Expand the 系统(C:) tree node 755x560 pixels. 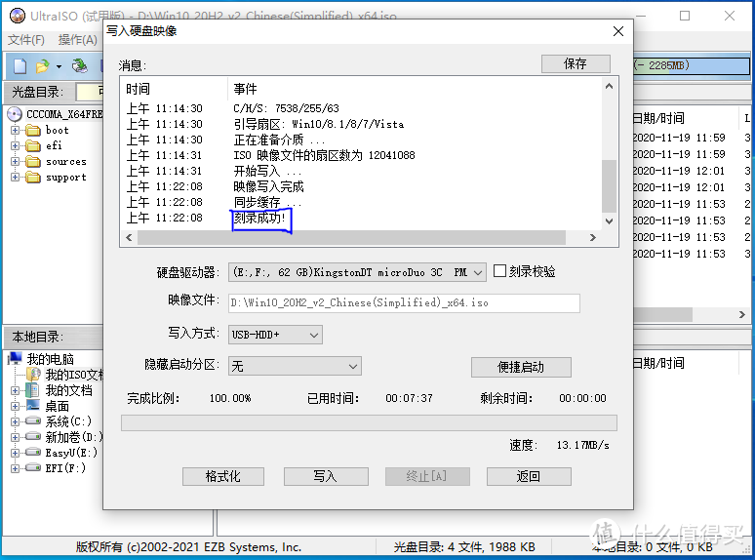15,421
